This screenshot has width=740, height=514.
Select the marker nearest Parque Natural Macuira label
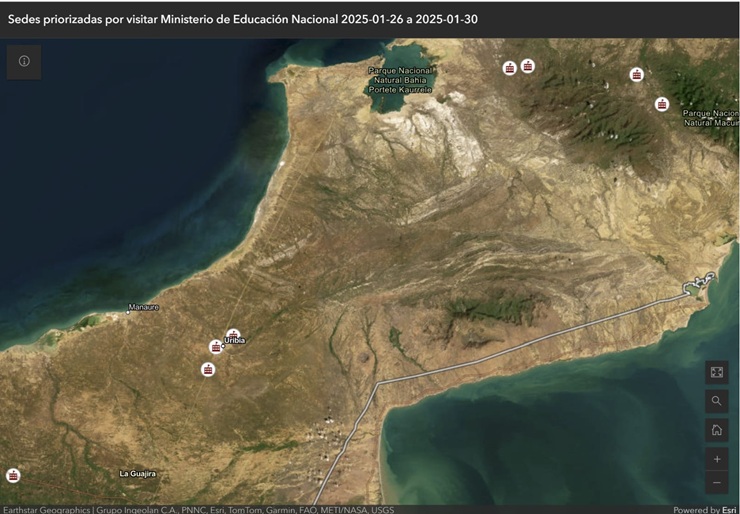tap(661, 104)
